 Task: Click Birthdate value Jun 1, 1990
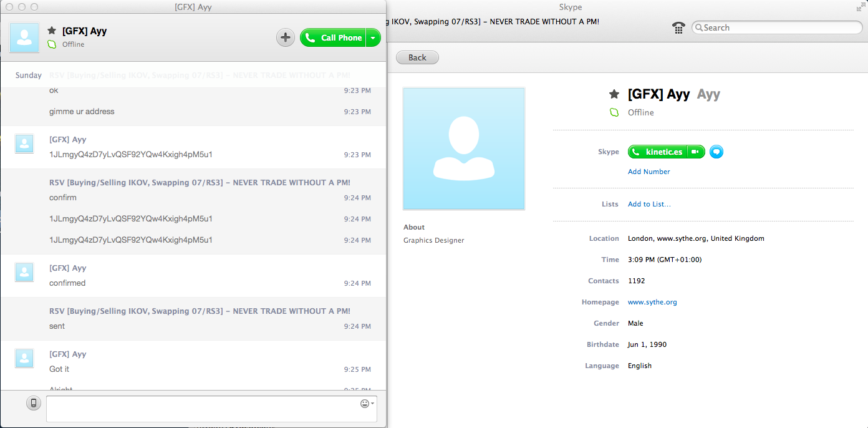tap(647, 344)
